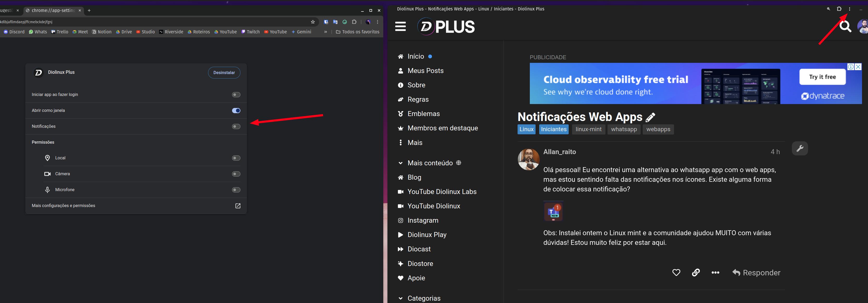Edit the topic title with the pencil icon
Viewport: 868px width, 303px height.
click(650, 117)
